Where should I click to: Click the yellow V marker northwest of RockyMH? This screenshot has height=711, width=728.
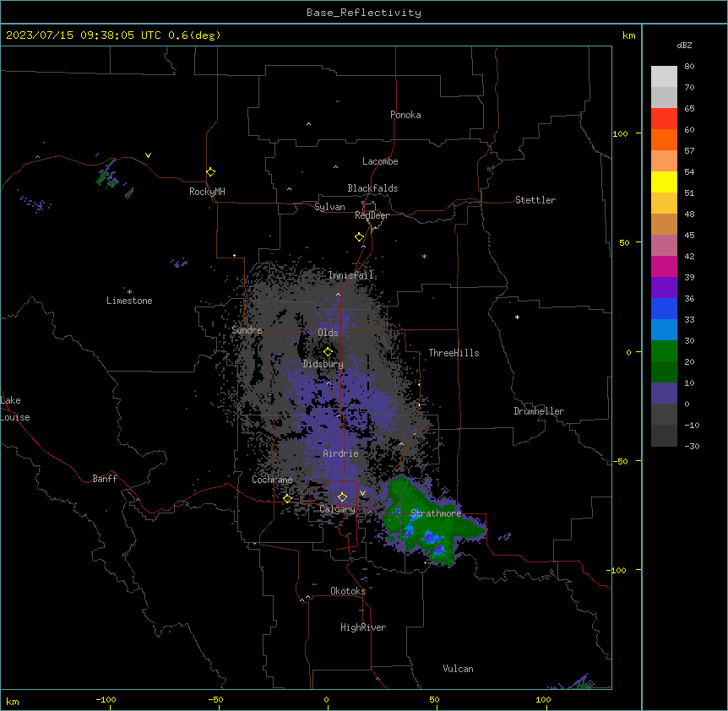click(x=148, y=155)
